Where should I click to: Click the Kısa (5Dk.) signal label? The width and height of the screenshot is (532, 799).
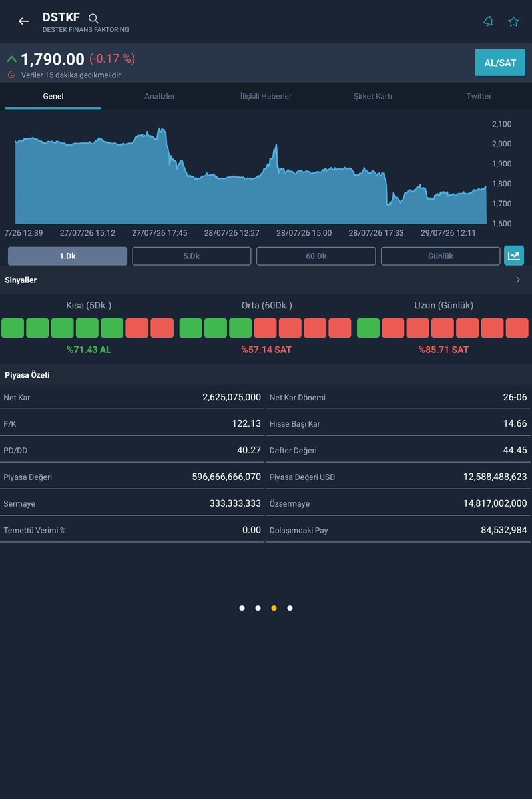pyautogui.click(x=89, y=306)
